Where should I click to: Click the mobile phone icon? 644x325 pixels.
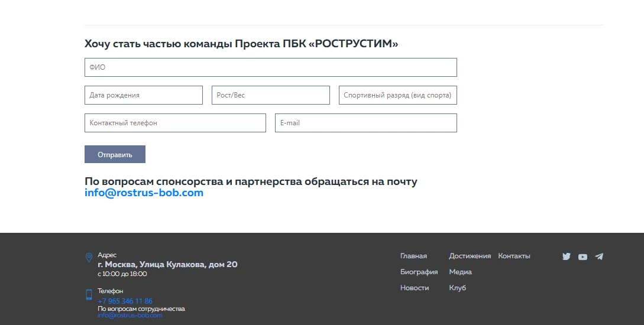pos(89,294)
